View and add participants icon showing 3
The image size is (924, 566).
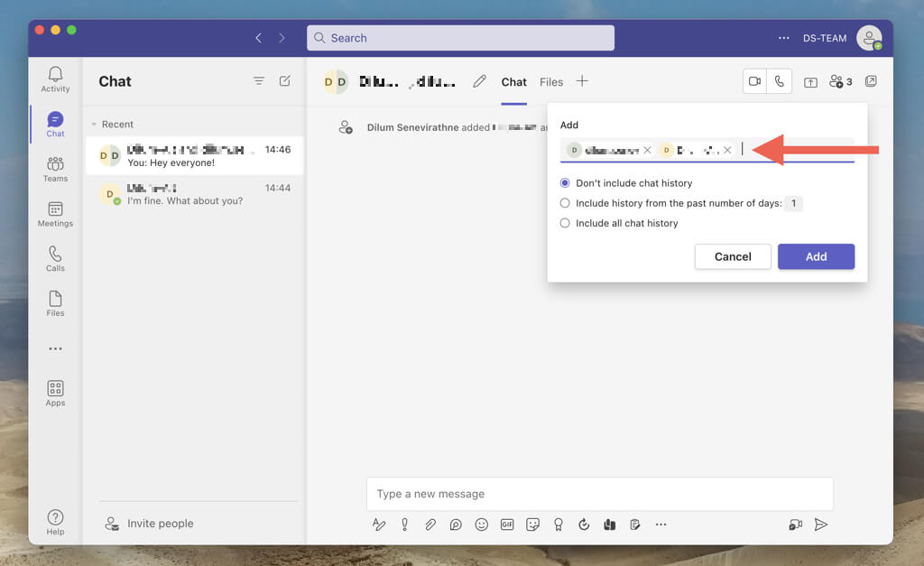click(x=840, y=81)
